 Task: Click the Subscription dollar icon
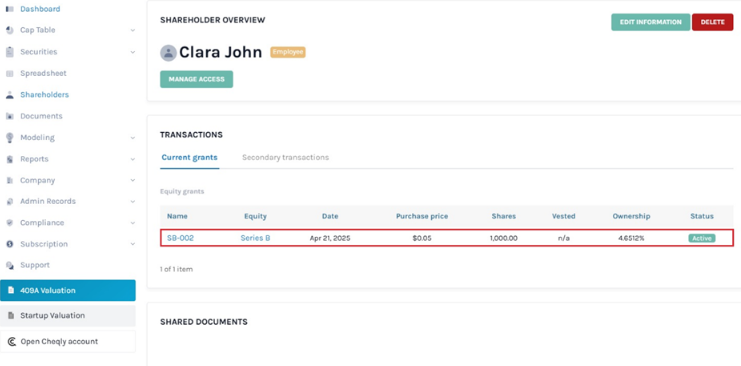[x=10, y=244]
